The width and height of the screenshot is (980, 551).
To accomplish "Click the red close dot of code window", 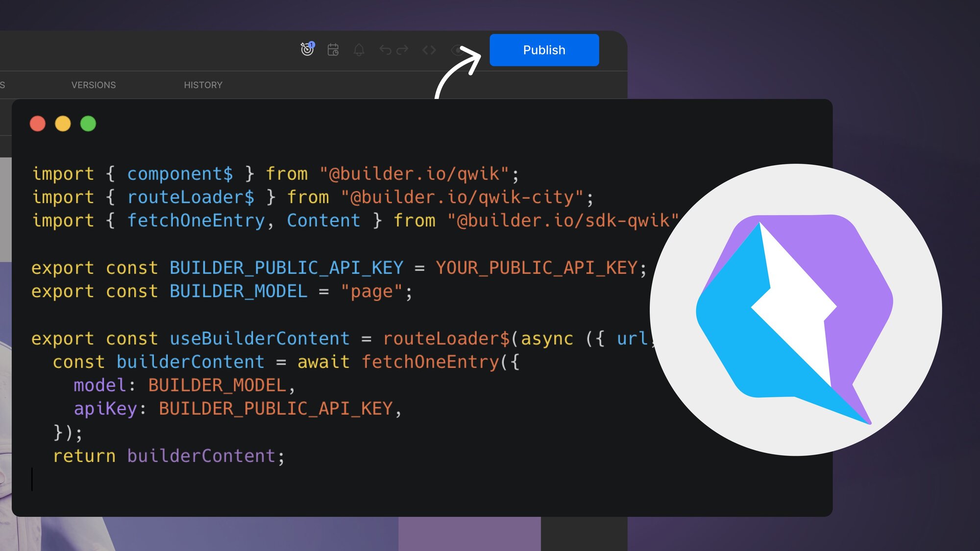I will click(38, 123).
